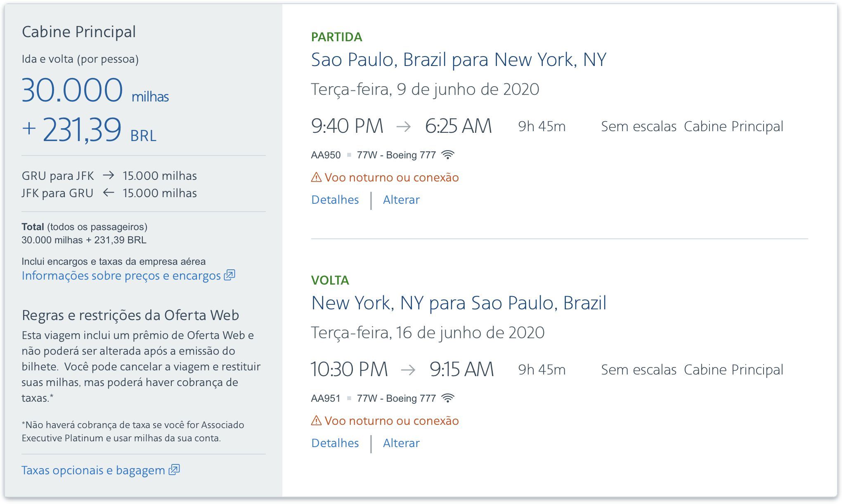Click the Wi-Fi icon on flight AA950
Viewport: 842px width, 504px height.
[447, 155]
